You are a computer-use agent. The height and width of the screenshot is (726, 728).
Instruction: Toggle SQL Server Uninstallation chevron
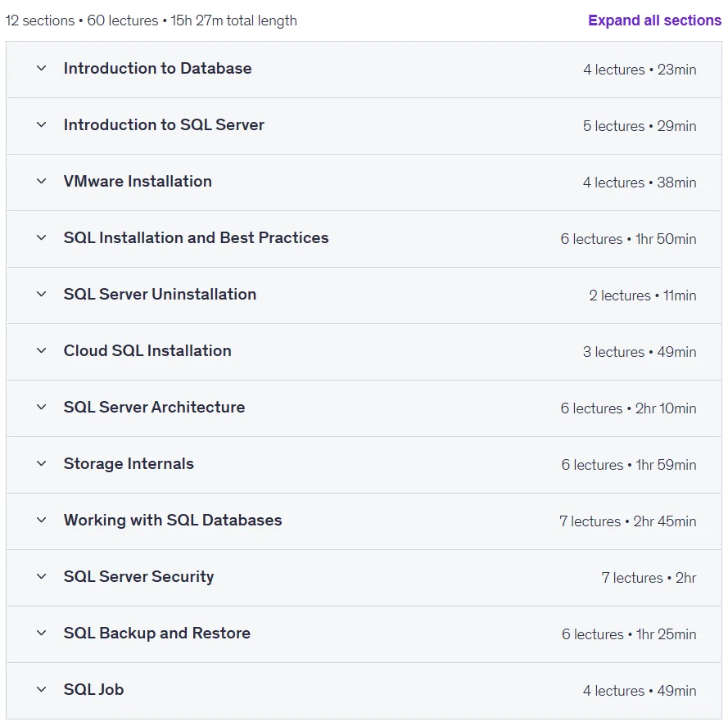pos(41,295)
